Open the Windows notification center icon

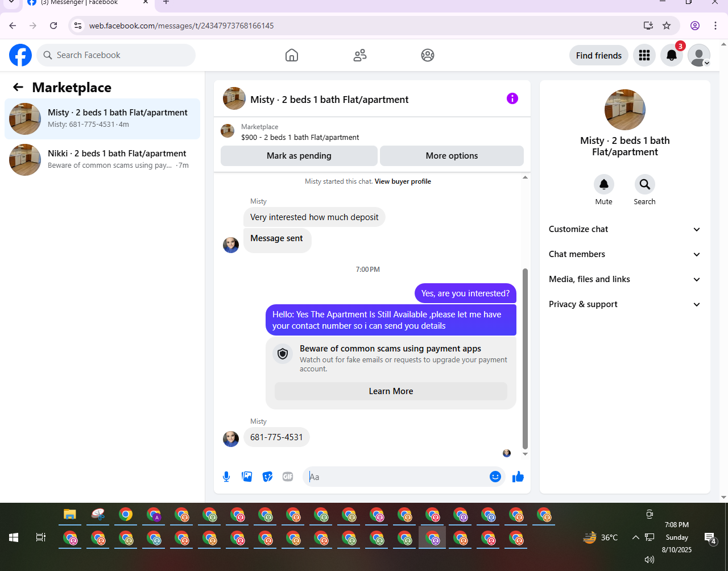click(710, 537)
